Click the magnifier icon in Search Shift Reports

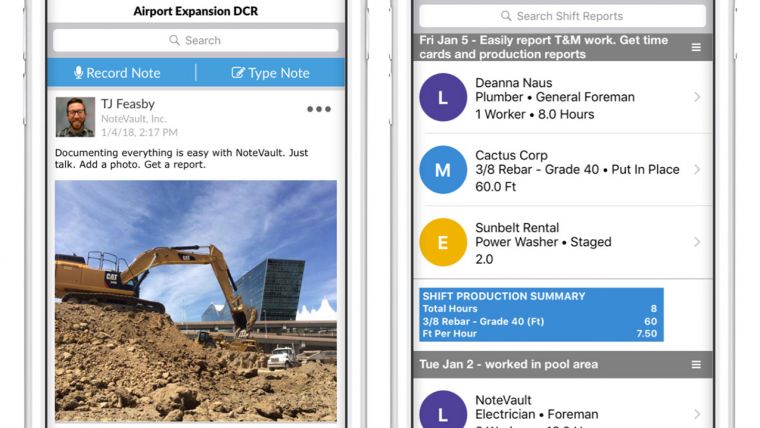pos(506,16)
